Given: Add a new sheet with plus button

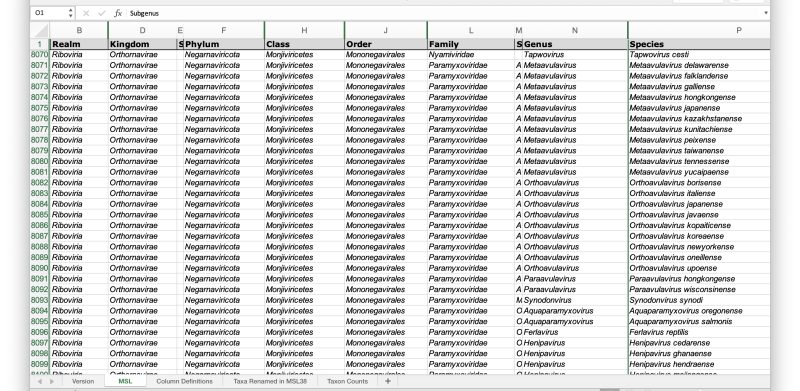Looking at the screenshot, I should [388, 381].
